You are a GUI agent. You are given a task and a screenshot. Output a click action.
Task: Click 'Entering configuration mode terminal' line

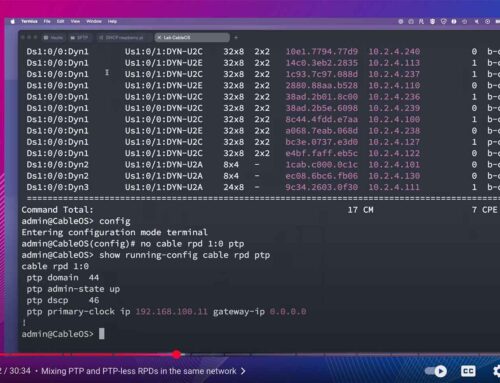[x=115, y=233]
